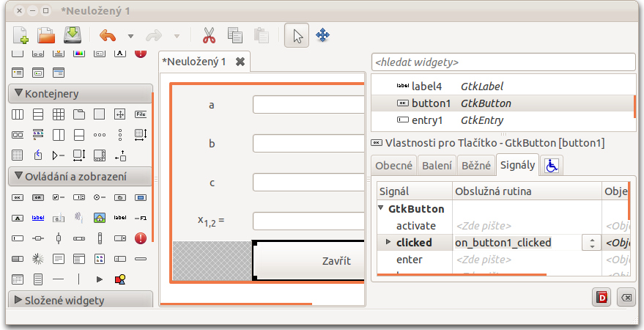Create a new Glade project
644x330 pixels.
click(x=21, y=35)
